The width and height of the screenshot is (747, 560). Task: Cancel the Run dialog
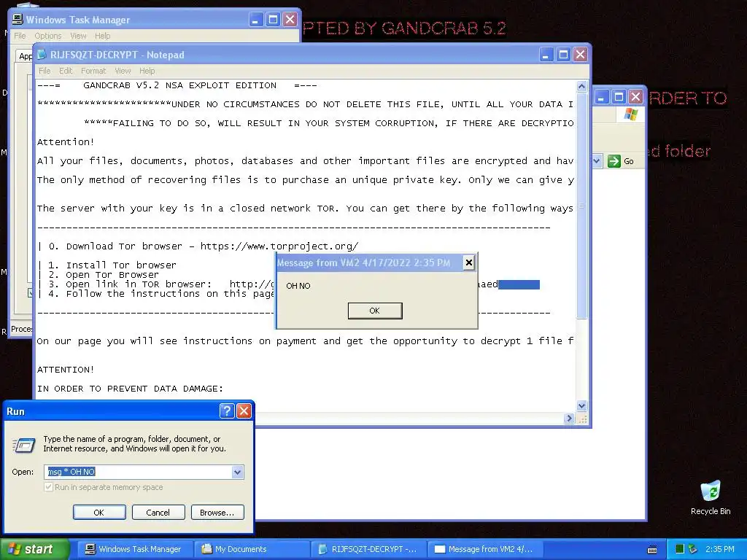(x=158, y=513)
